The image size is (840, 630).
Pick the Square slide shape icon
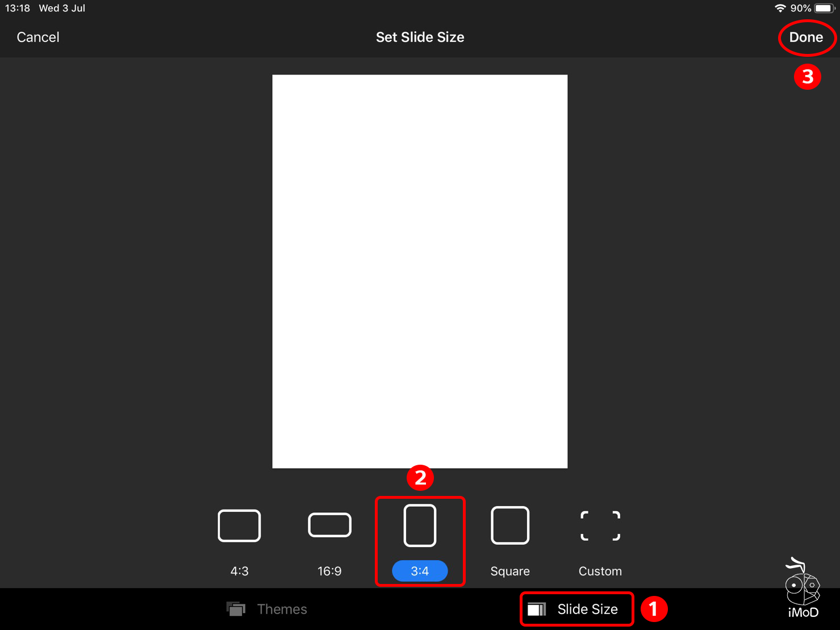pos(510,525)
